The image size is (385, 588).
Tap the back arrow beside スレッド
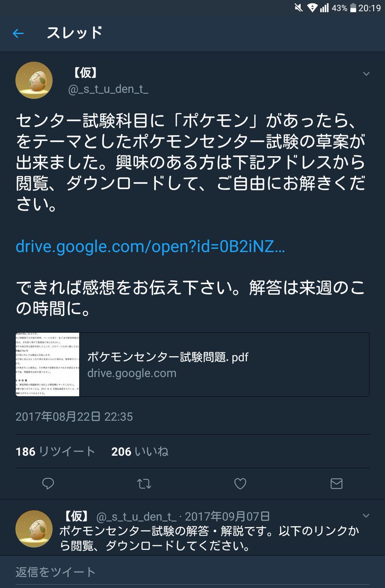point(18,33)
